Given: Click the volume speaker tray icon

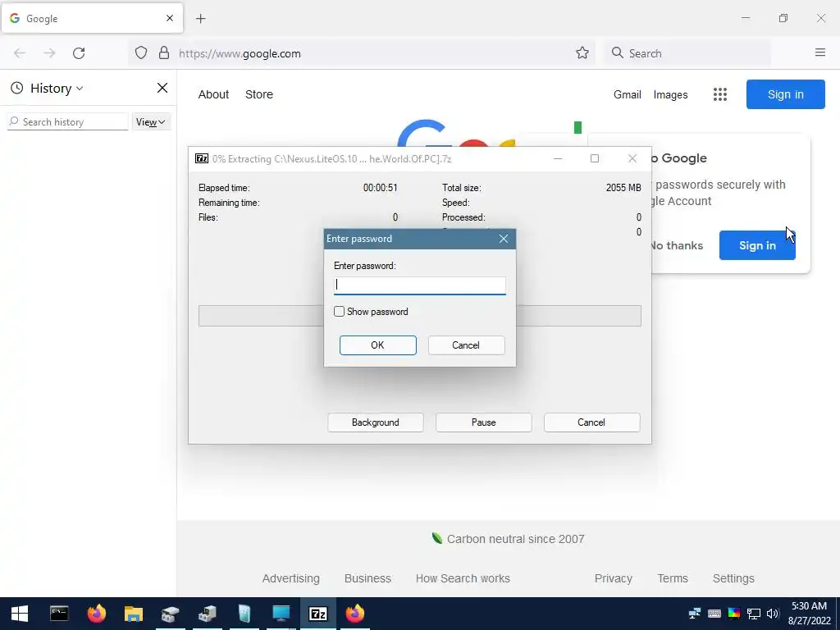Looking at the screenshot, I should click(773, 614).
